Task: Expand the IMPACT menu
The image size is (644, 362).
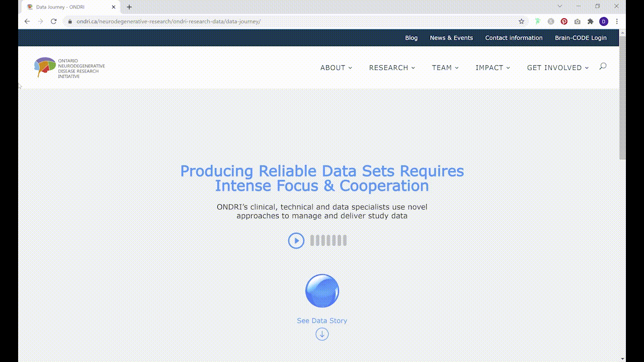Action: (x=493, y=68)
